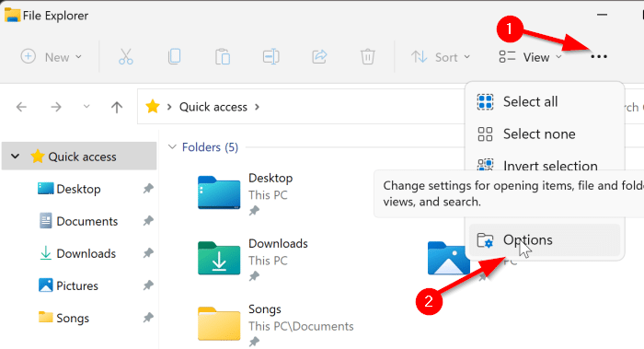Click the 'Songs' folder name in the Folders list
This screenshot has height=349, width=644.
point(265,309)
